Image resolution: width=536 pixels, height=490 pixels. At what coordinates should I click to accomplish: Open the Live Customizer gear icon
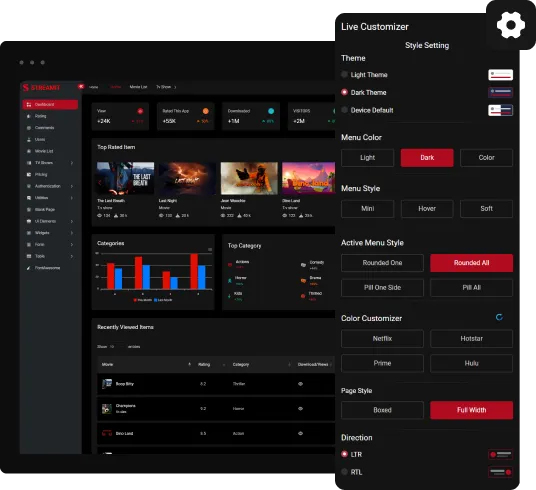click(511, 25)
